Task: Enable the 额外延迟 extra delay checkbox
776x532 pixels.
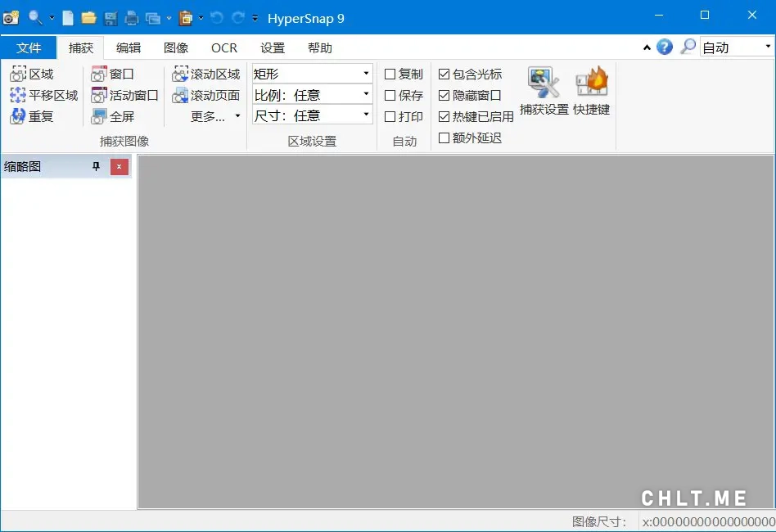Action: point(444,138)
